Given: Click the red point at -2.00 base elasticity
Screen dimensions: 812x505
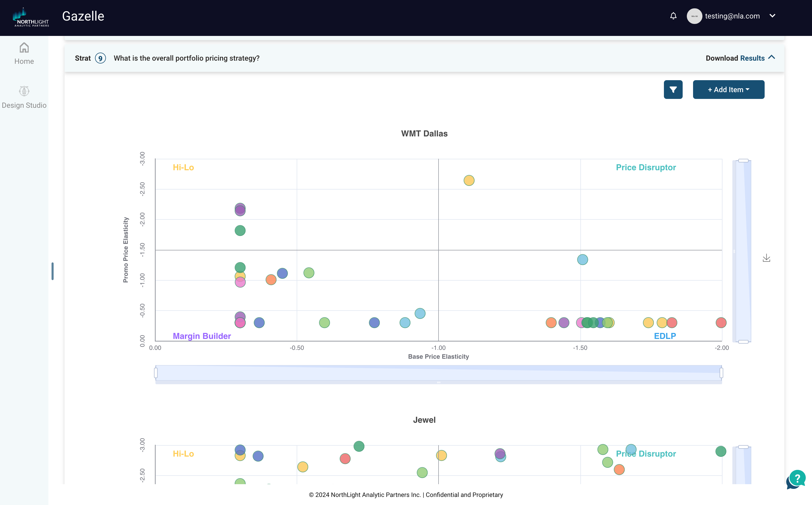Looking at the screenshot, I should pyautogui.click(x=721, y=323).
